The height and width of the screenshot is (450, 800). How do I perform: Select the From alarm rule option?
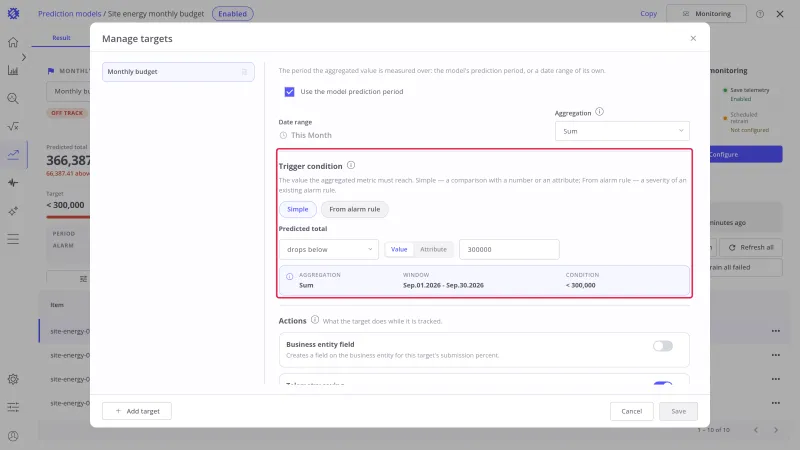point(355,209)
